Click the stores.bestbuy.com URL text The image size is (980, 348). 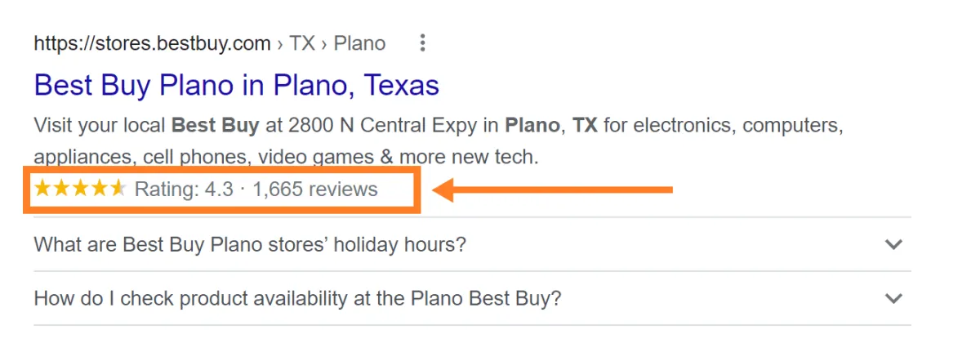point(152,43)
